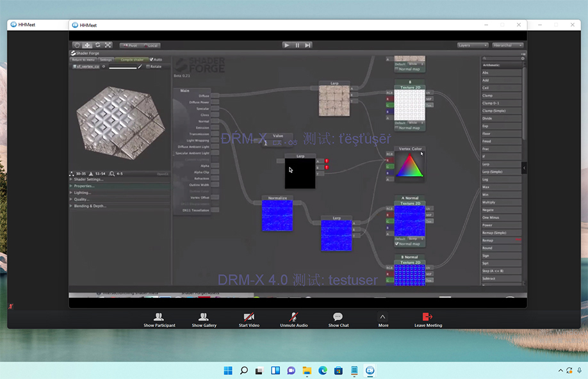Uncheck Normal map on the A Normal texture node
The height and width of the screenshot is (379, 588).
[x=398, y=243]
